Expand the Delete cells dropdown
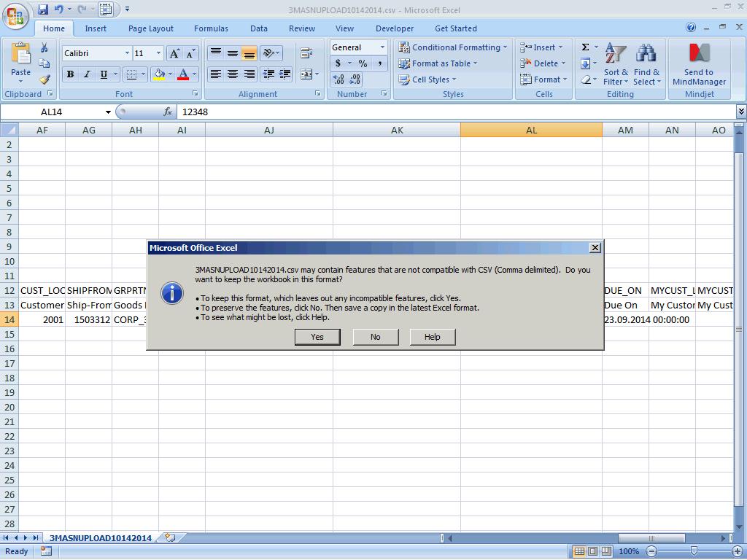 tap(563, 63)
